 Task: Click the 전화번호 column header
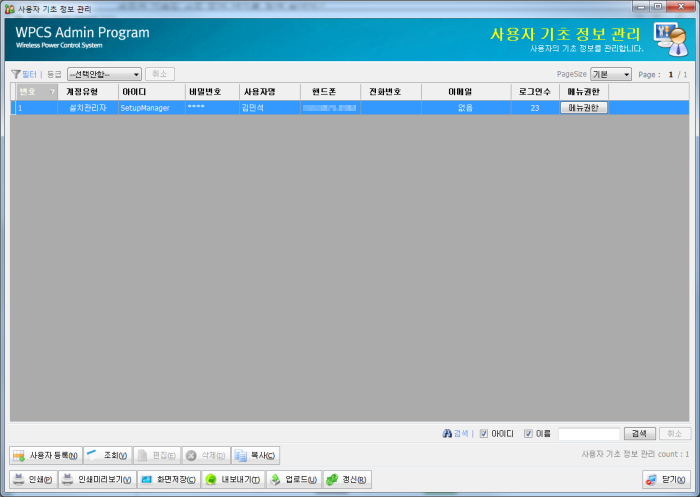[391, 92]
